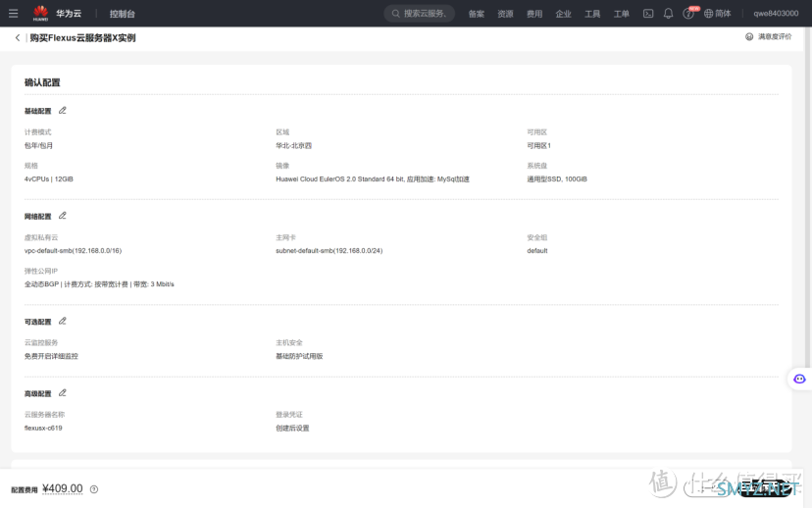Click the 满意度评价 smiley icon

click(749, 36)
